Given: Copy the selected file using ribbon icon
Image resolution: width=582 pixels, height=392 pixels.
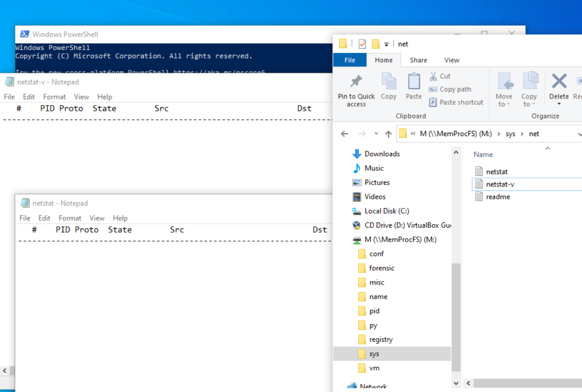Looking at the screenshot, I should [x=389, y=86].
